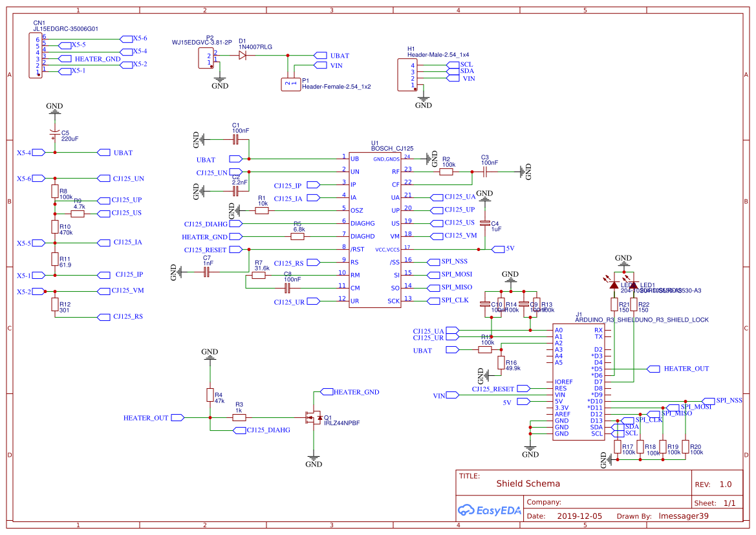Select the C8 100nF capacitor symbol
The height and width of the screenshot is (535, 756).
point(287,288)
